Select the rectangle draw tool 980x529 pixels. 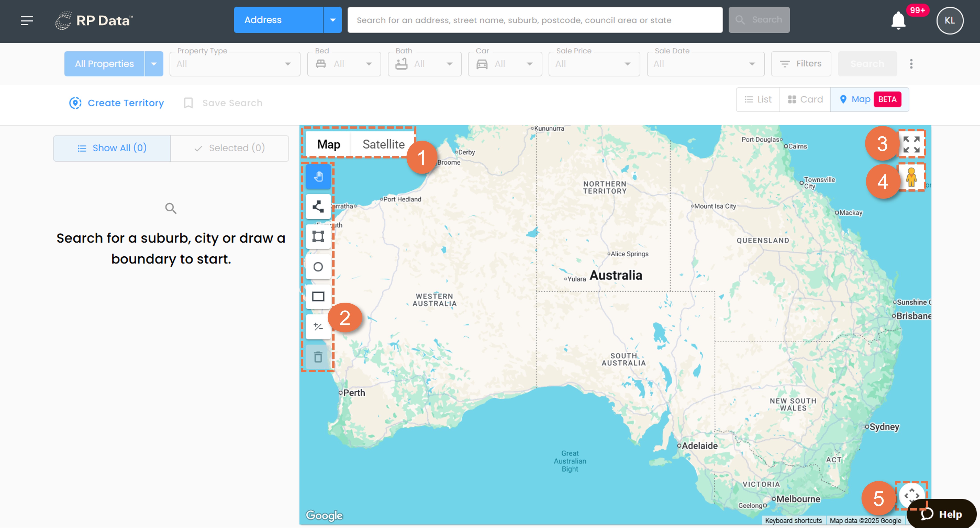(318, 297)
